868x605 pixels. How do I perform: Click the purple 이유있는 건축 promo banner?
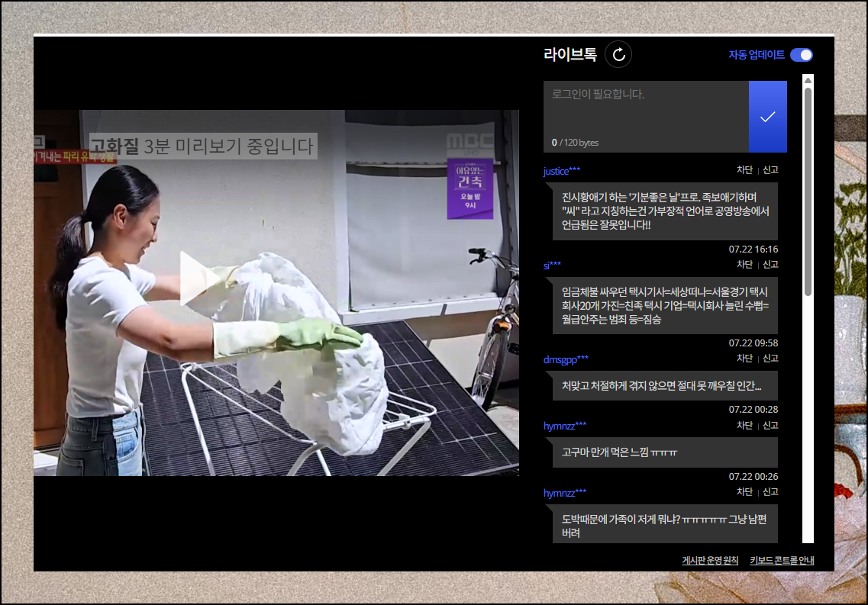[470, 188]
